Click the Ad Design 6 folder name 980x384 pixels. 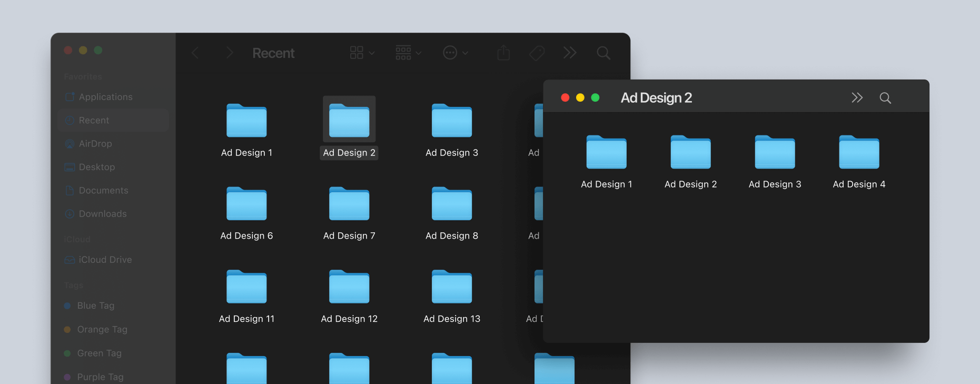click(x=246, y=236)
